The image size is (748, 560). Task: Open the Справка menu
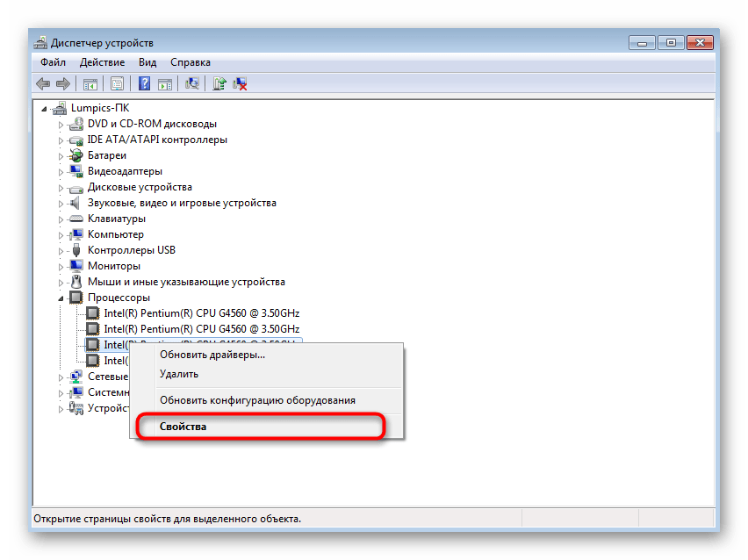191,62
